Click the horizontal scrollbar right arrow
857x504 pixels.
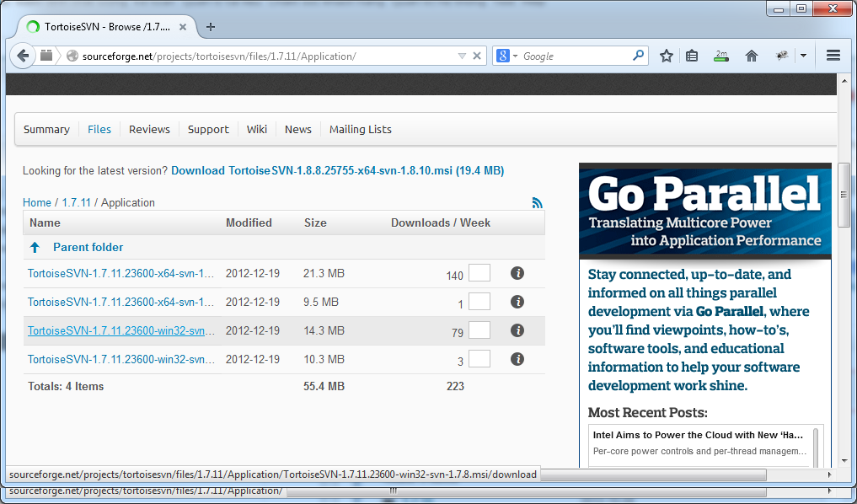pos(830,475)
